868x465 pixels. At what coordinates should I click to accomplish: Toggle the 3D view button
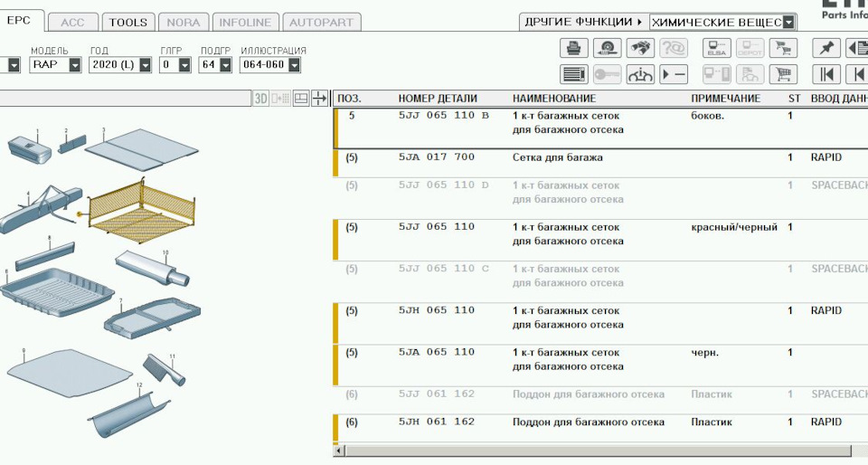tap(261, 99)
